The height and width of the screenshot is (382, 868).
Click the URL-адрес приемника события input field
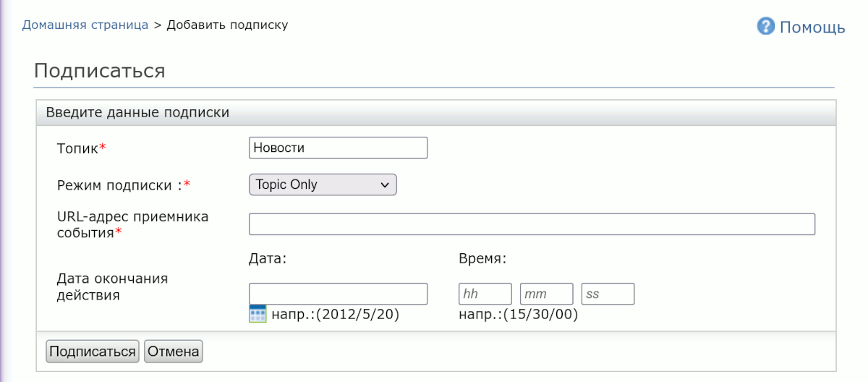tap(532, 224)
